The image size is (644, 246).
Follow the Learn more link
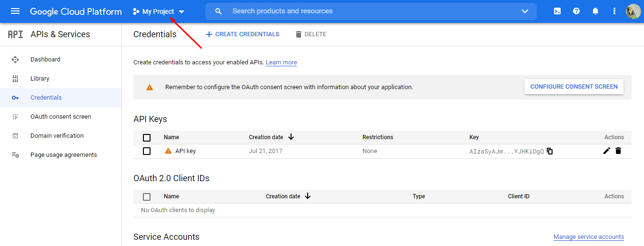[281, 62]
